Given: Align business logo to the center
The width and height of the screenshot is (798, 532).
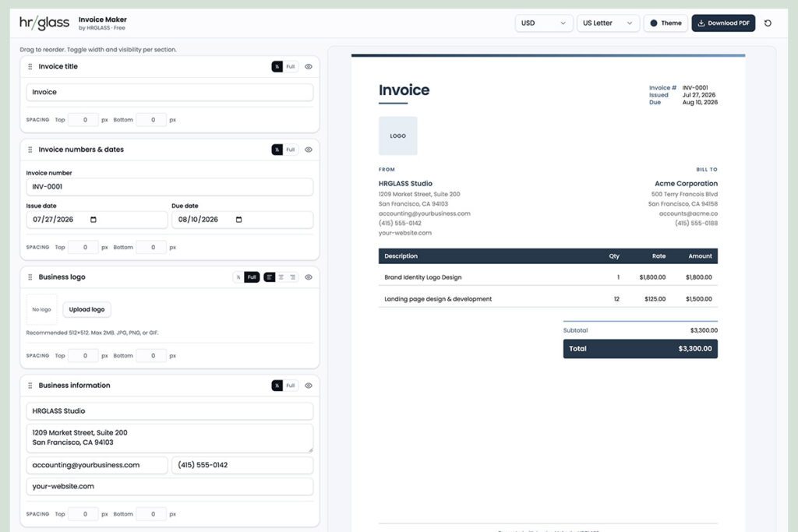Looking at the screenshot, I should coord(281,277).
